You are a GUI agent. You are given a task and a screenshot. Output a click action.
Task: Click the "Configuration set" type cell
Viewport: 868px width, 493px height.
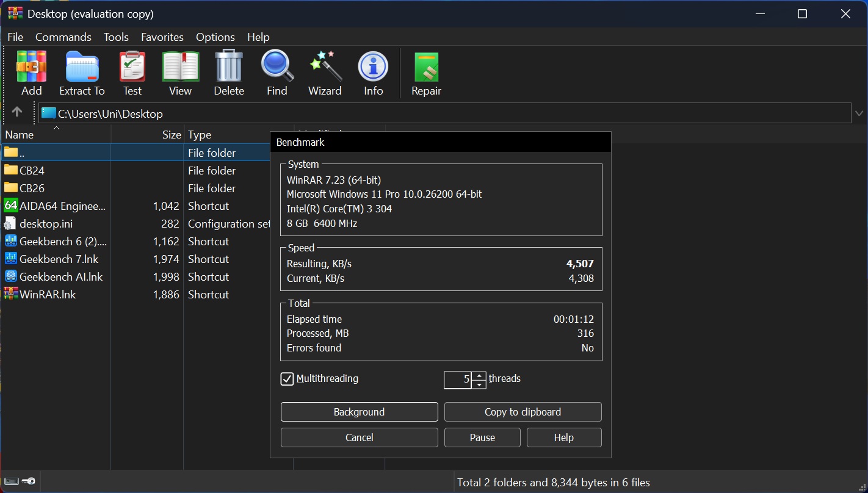[229, 224]
